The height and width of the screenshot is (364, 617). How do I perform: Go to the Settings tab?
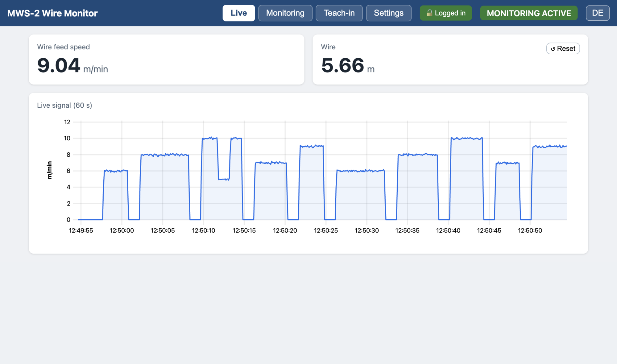click(389, 13)
